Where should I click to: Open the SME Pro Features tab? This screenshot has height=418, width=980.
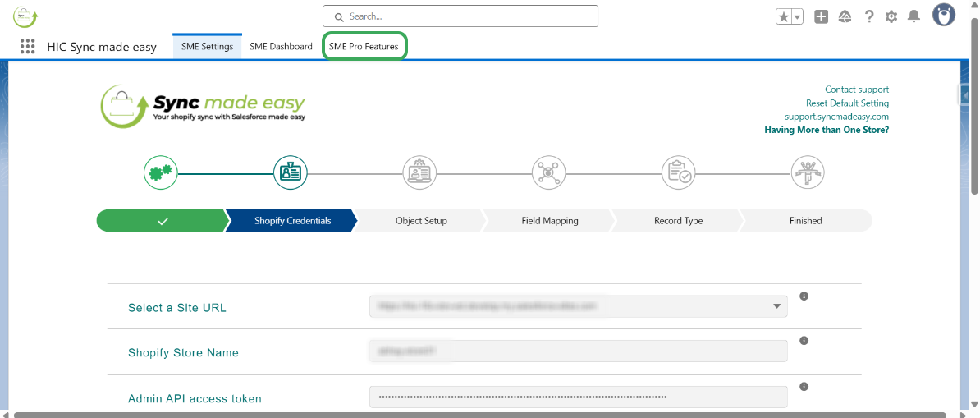pyautogui.click(x=364, y=46)
